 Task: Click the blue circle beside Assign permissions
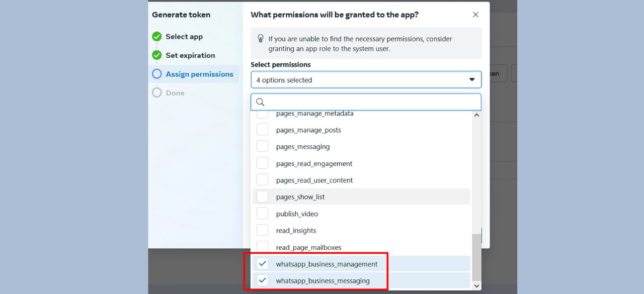click(x=157, y=74)
